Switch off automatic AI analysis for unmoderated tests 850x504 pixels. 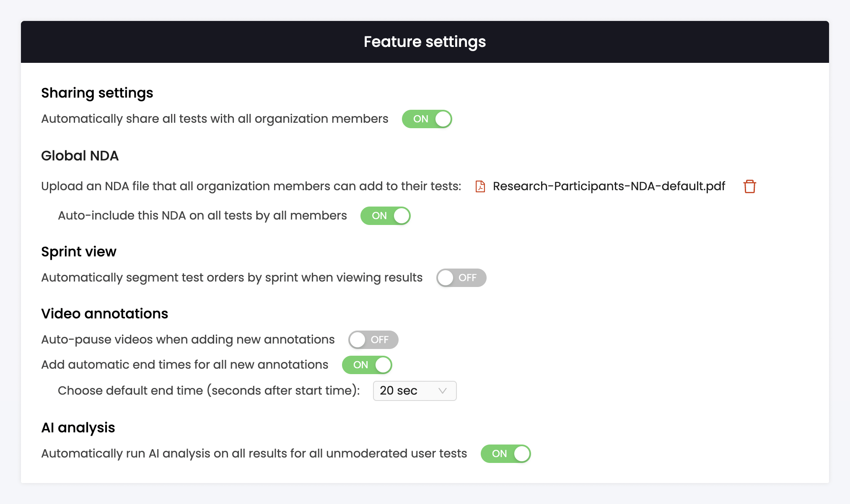point(505,454)
